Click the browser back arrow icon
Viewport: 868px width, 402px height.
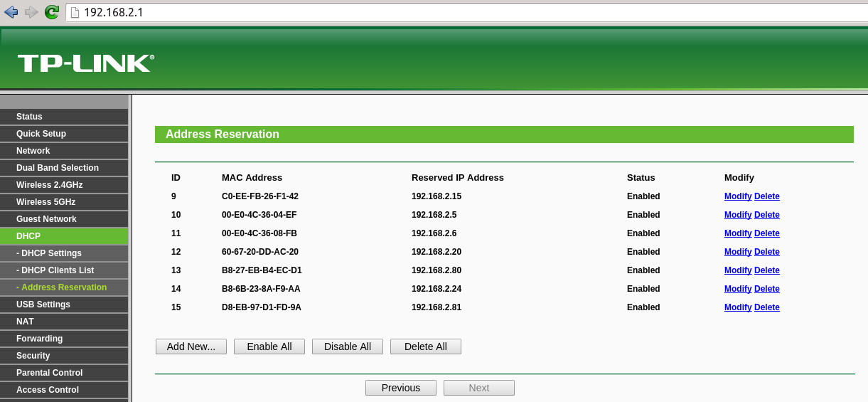[11, 11]
